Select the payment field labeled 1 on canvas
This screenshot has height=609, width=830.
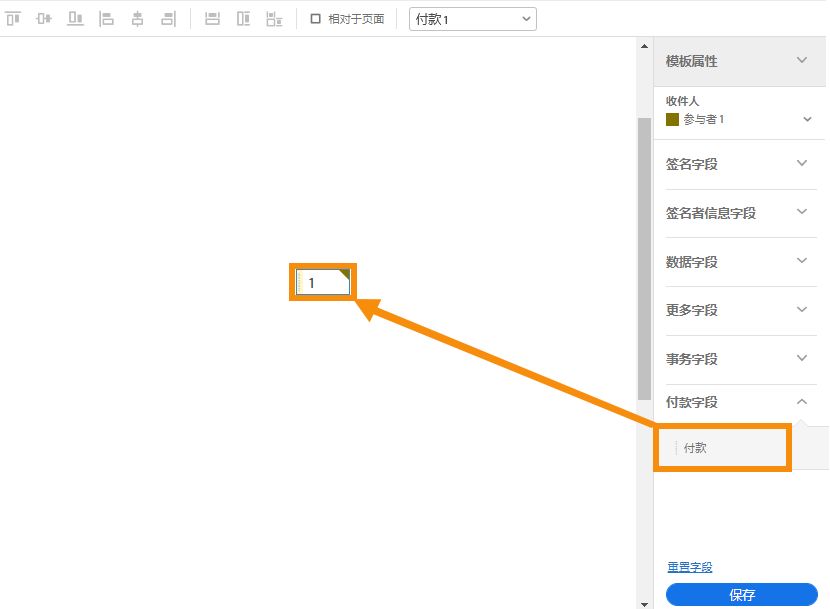click(320, 281)
